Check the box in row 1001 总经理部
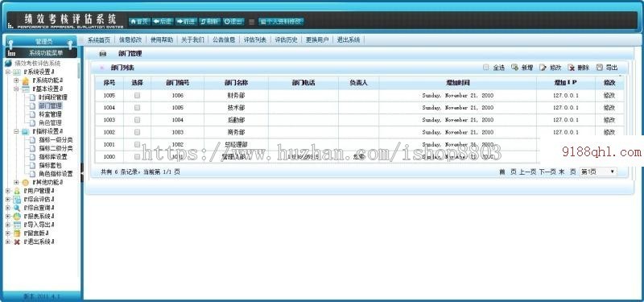This screenshot has height=302, width=644. [x=137, y=144]
